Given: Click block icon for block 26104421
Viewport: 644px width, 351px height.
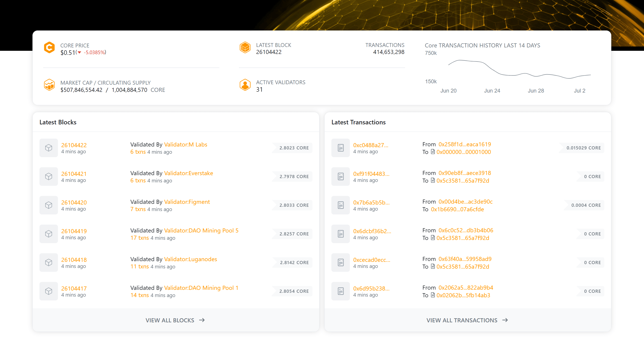Looking at the screenshot, I should (x=49, y=177).
